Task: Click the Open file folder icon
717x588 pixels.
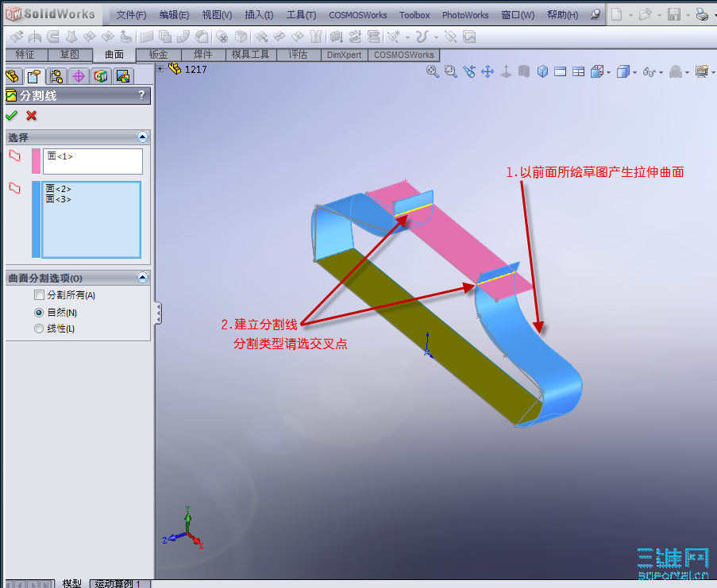Action: (646, 14)
